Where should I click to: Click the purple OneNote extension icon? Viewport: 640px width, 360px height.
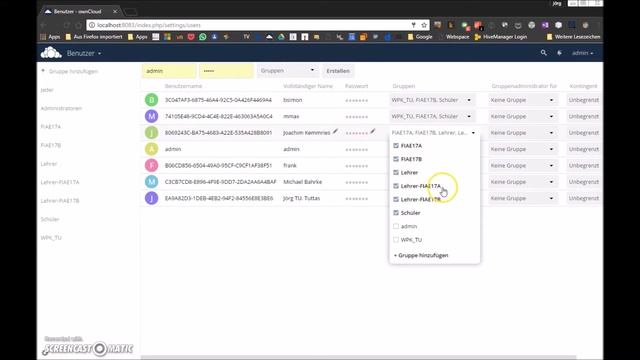click(x=545, y=25)
